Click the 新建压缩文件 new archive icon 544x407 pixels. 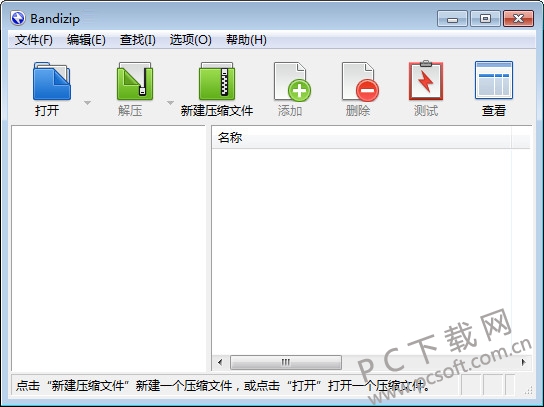[217, 81]
